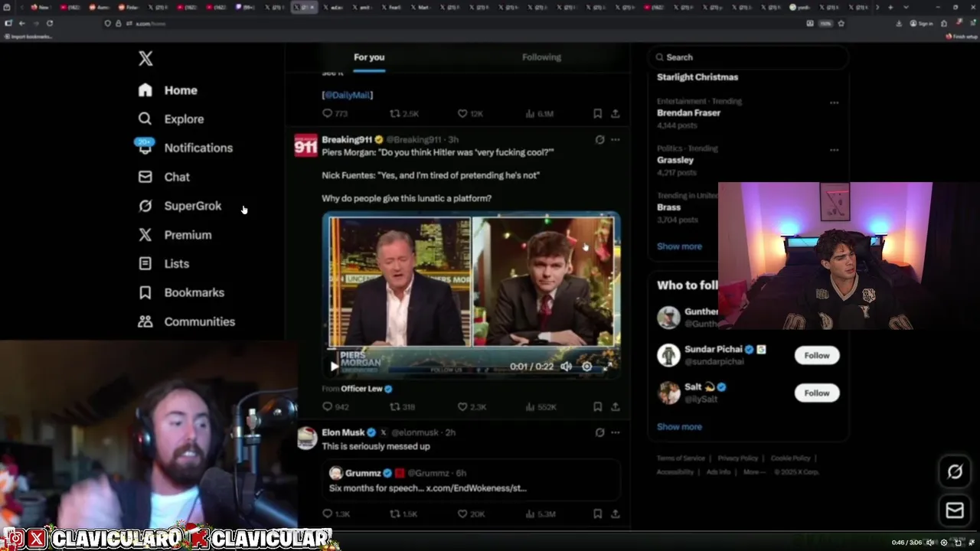Bookmark the DailyMail post above
The image size is (980, 551).
point(597,113)
